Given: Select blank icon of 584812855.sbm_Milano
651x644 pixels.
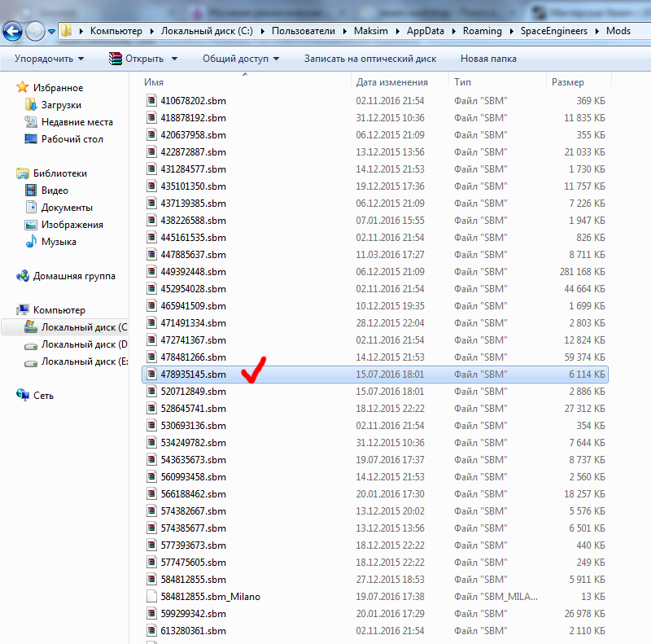Looking at the screenshot, I should [151, 596].
